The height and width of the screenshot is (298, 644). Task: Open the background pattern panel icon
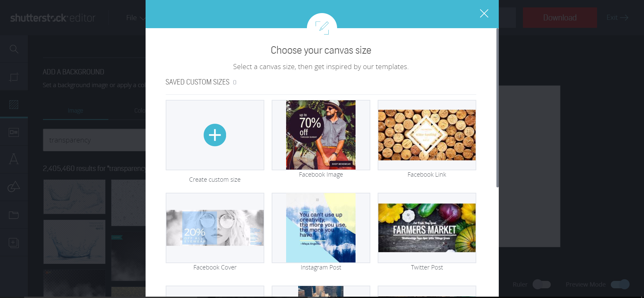[x=14, y=105]
